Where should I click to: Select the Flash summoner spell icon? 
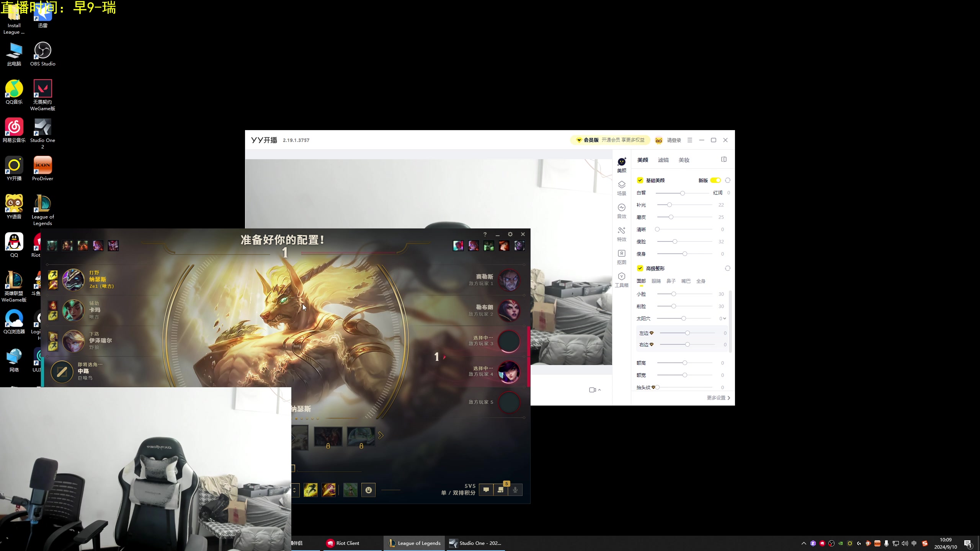tap(310, 490)
